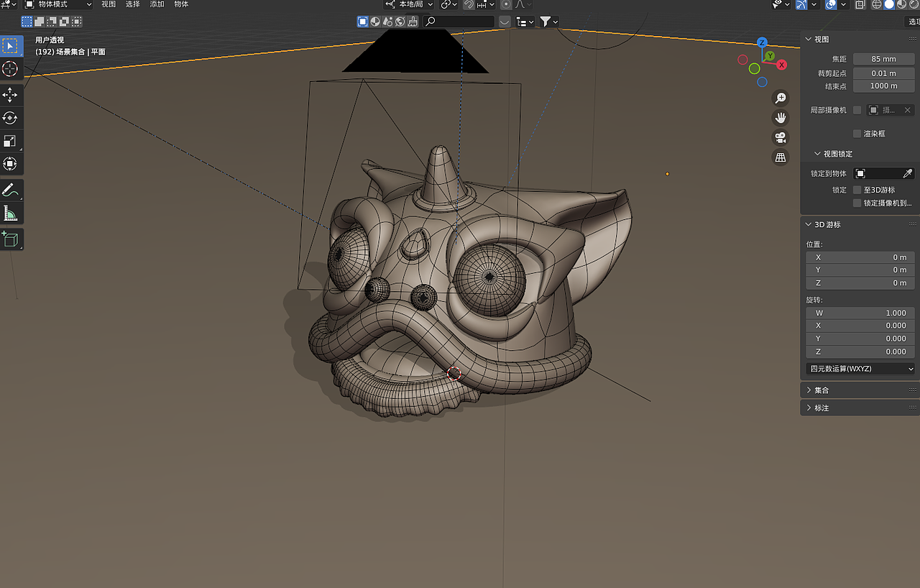Viewport: 920px width, 588px height.
Task: Click the blue Z axis gizmo ball
Action: pos(763,42)
